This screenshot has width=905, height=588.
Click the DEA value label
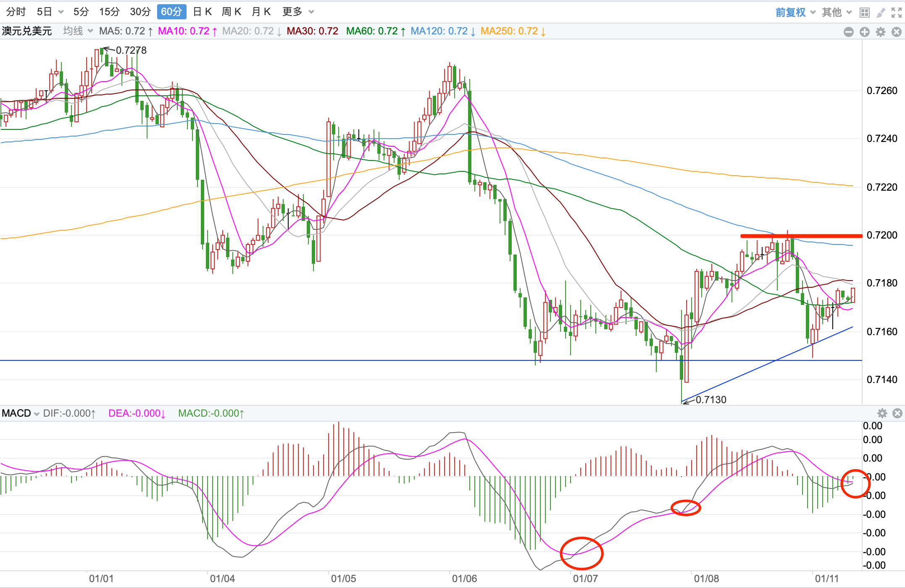pos(137,413)
